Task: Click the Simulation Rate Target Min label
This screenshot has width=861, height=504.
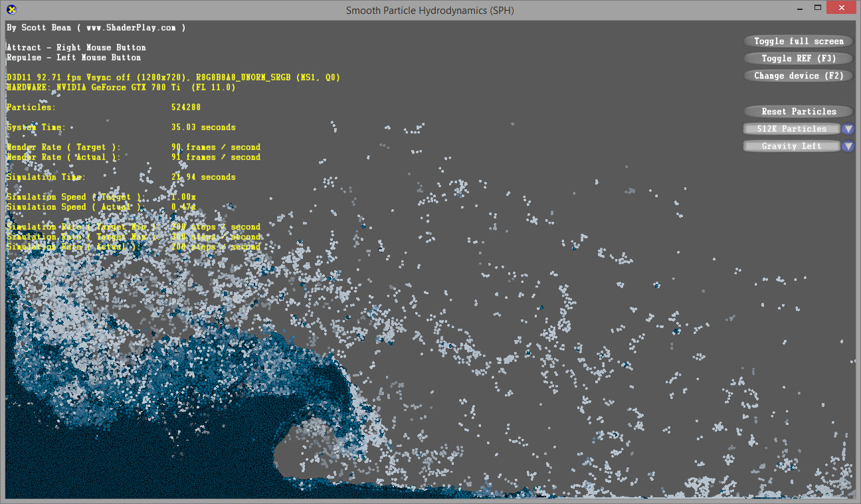Action: click(83, 227)
